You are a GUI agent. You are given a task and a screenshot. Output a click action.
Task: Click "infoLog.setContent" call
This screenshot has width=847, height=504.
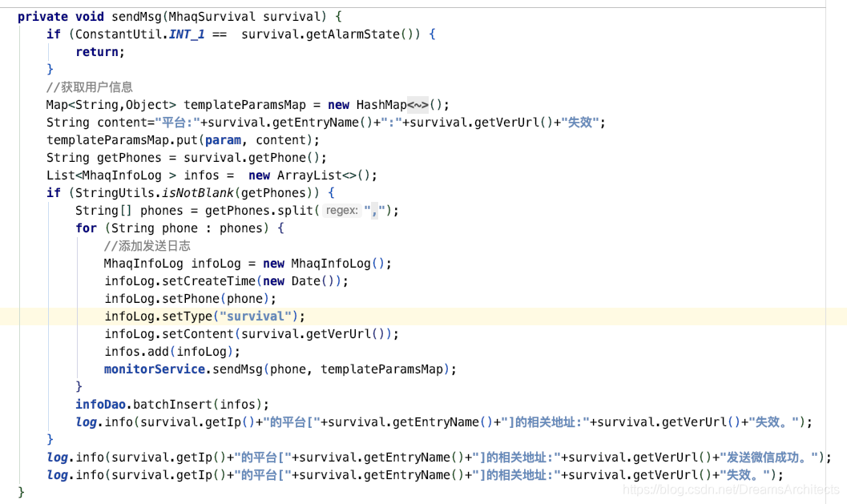pyautogui.click(x=169, y=334)
